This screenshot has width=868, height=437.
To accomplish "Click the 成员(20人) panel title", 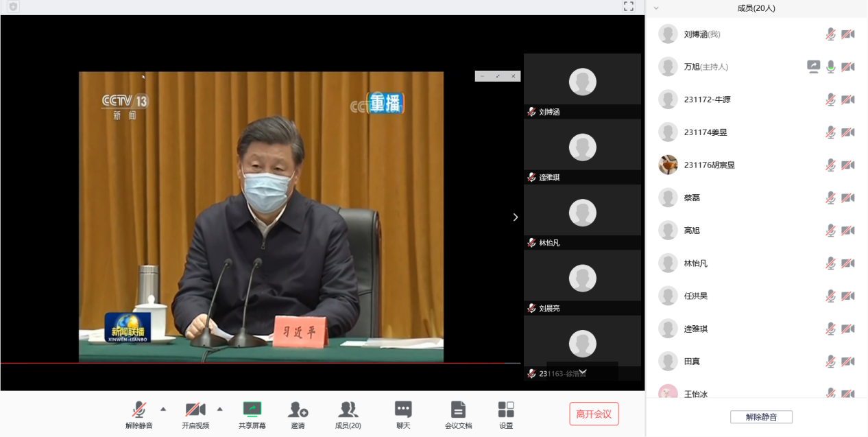I will click(756, 8).
